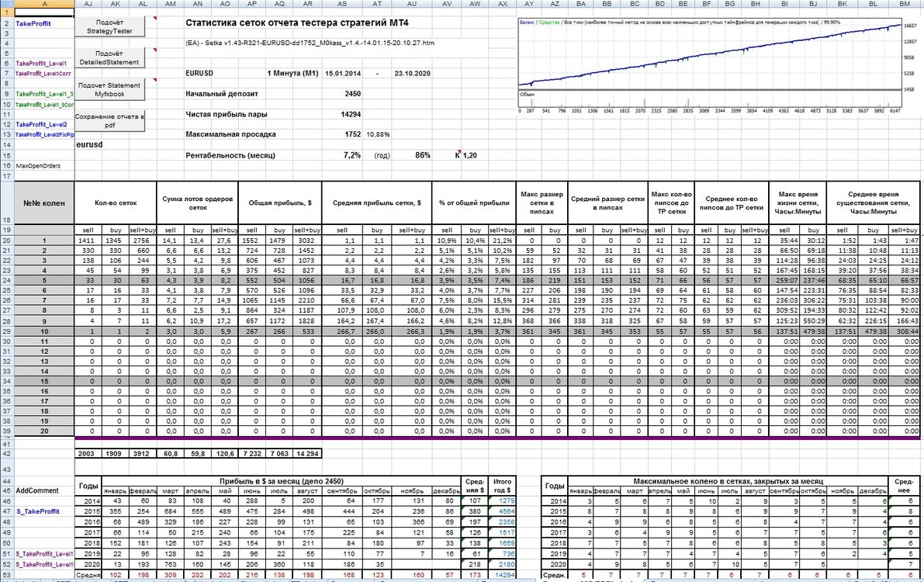
Task: Select the Максимальная просадка value 1752
Action: tap(352, 134)
